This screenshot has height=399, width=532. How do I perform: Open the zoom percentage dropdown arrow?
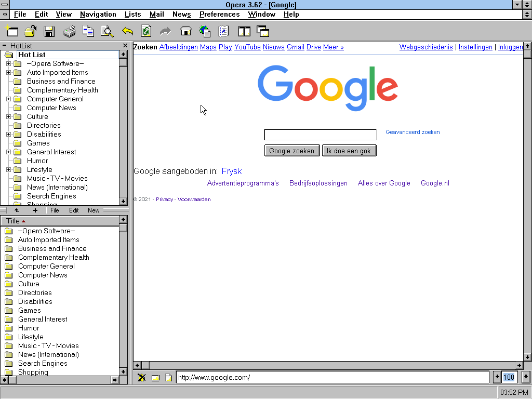click(x=526, y=377)
